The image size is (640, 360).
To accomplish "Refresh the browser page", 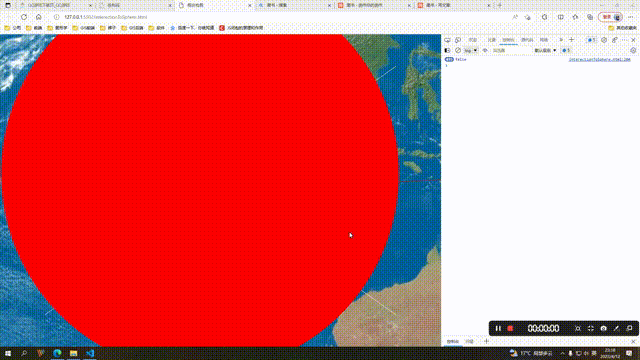I will [x=24, y=17].
